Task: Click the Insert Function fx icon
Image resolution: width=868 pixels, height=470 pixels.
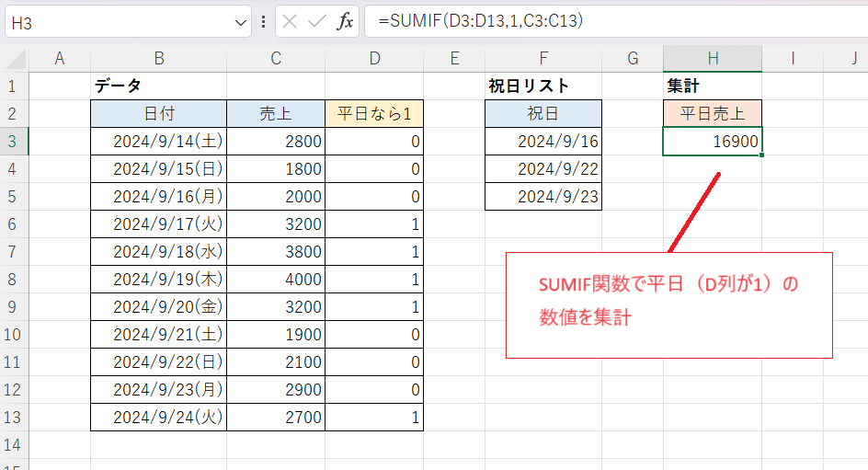Action: (x=345, y=21)
